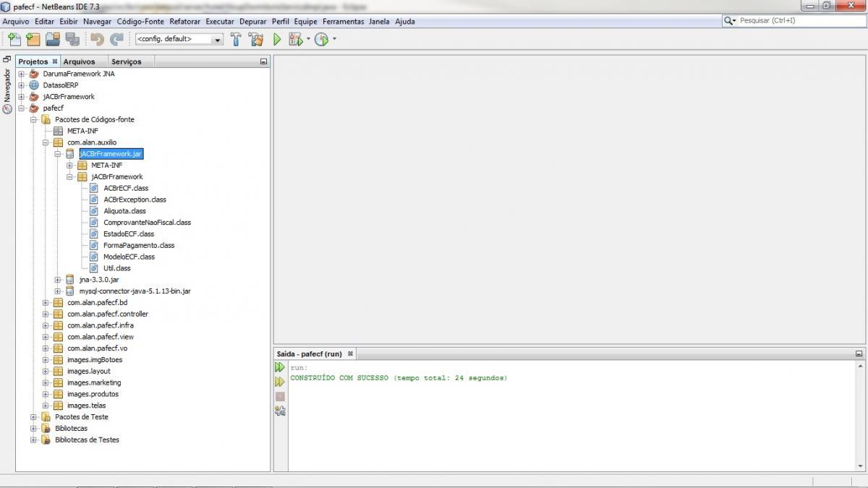Click the Redo arrow icon
The width and height of the screenshot is (868, 488).
click(x=116, y=39)
